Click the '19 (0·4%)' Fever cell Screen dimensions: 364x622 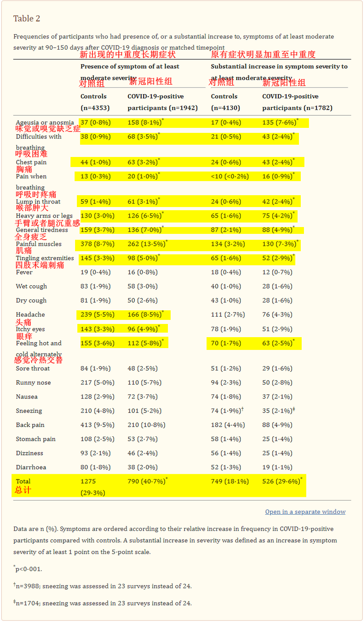click(95, 272)
